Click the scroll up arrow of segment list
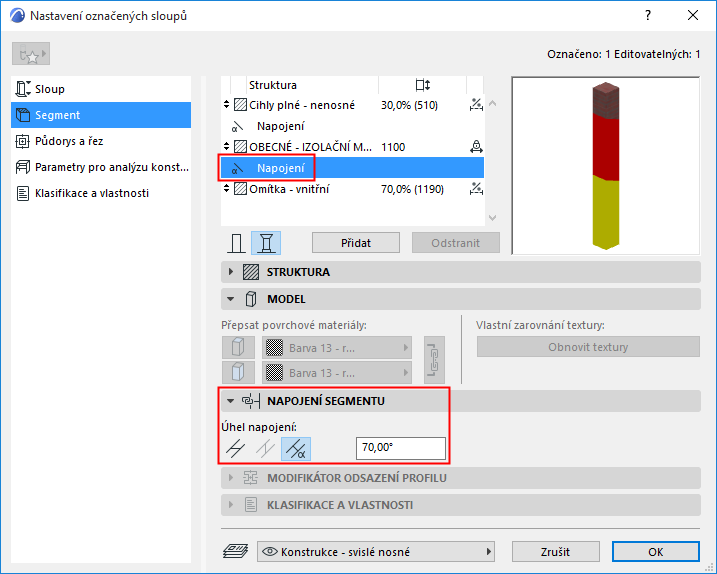Viewport: 717px width, 574px height. (492, 103)
